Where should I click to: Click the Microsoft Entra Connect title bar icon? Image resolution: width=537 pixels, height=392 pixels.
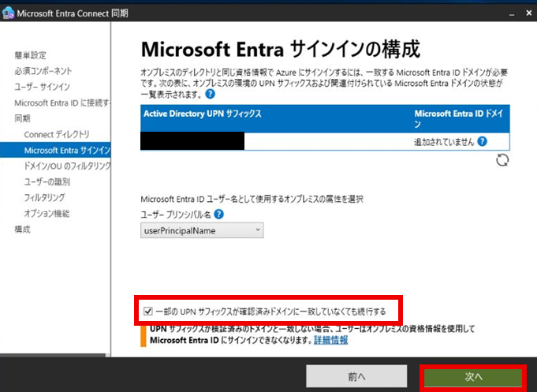[x=9, y=13]
